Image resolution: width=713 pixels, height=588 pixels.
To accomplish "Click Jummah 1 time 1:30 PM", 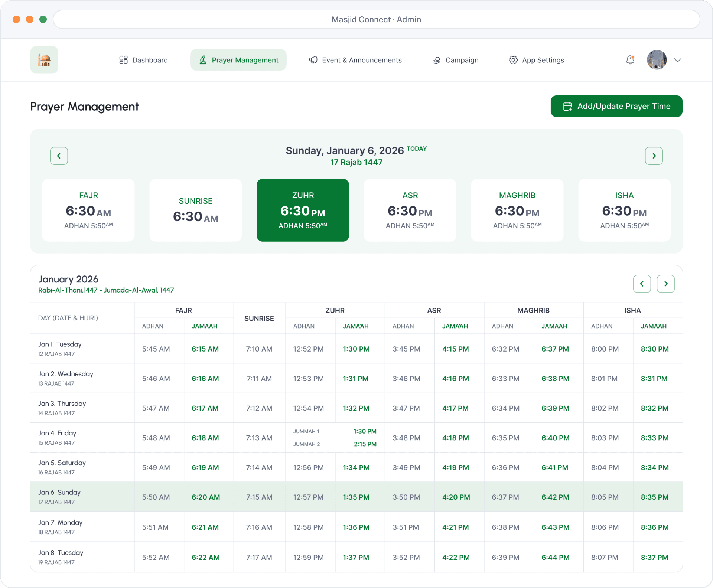I will point(365,431).
